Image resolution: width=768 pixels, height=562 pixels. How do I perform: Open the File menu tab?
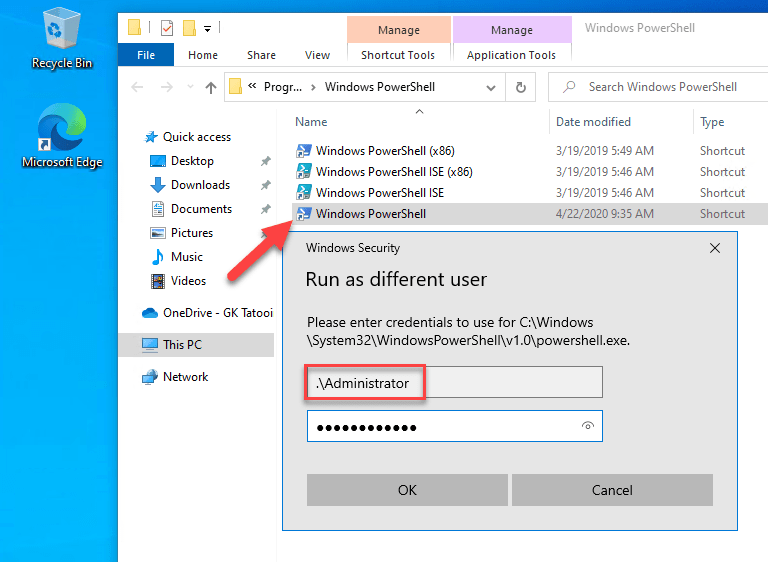(x=146, y=55)
